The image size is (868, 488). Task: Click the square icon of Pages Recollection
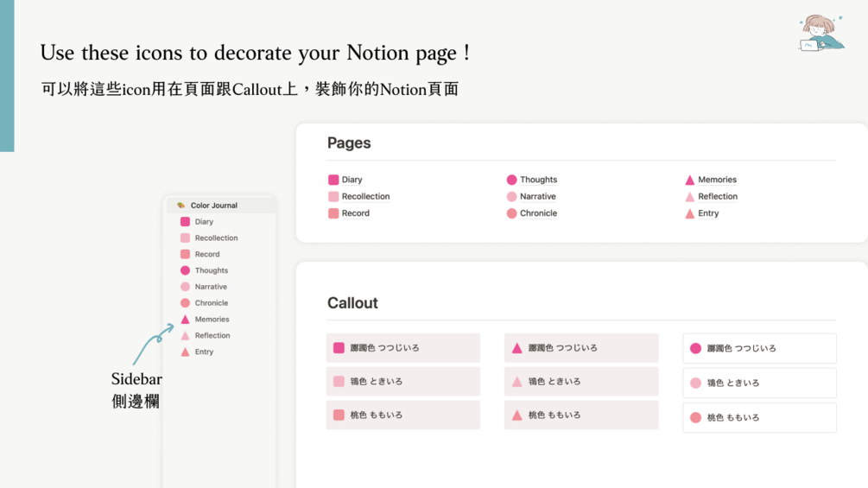[x=333, y=196]
